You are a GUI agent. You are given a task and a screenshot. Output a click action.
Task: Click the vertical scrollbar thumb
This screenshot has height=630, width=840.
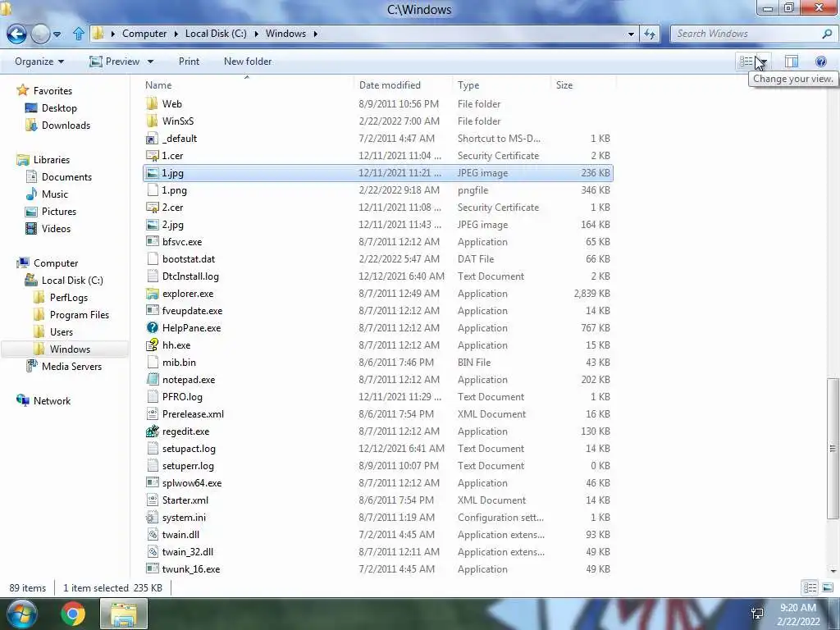[x=833, y=449]
